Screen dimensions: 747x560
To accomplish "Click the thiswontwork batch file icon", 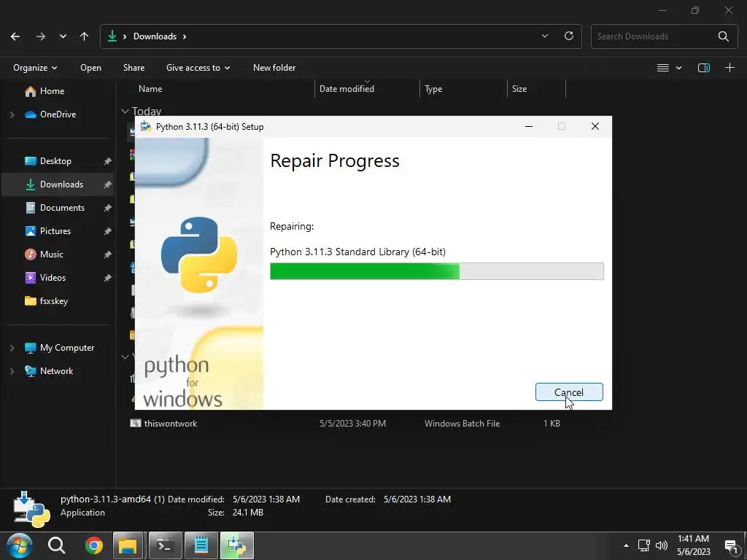I will (135, 423).
